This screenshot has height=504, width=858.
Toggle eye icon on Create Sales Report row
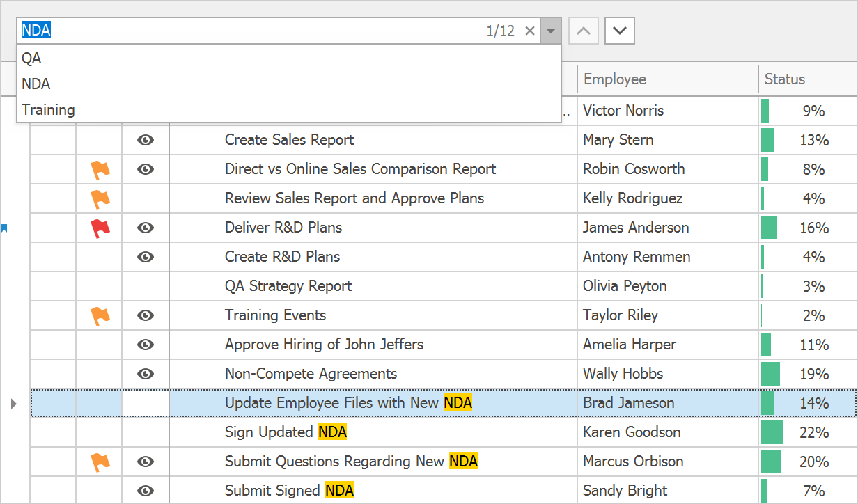coord(145,140)
